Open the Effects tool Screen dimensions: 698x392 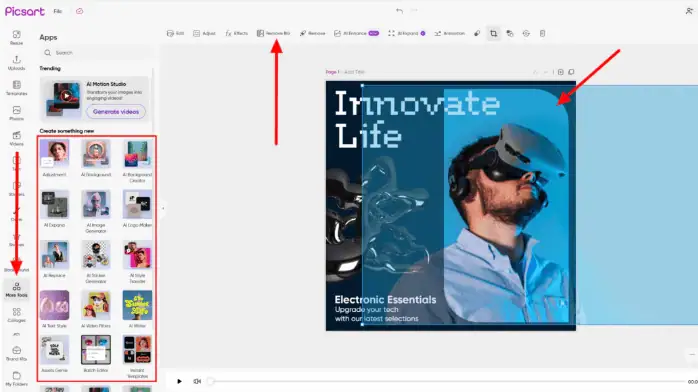point(236,33)
